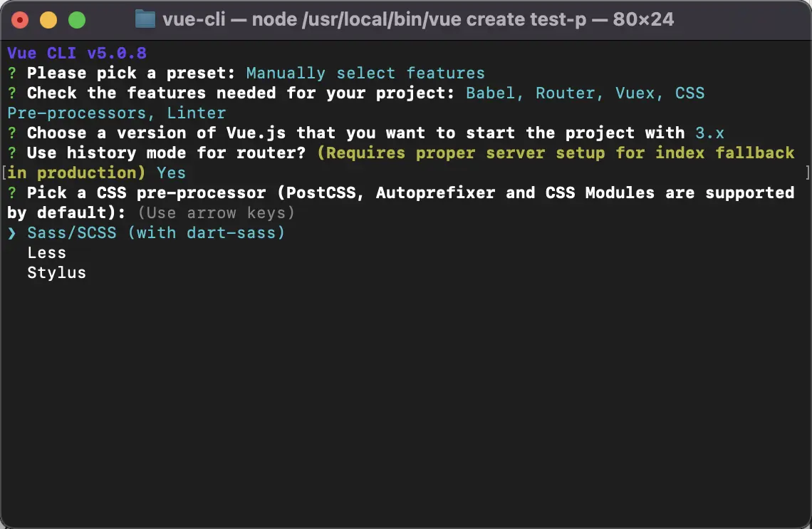Click the question mark before "Pick a CSS pre-processor"
The width and height of the screenshot is (812, 529).
click(x=11, y=193)
